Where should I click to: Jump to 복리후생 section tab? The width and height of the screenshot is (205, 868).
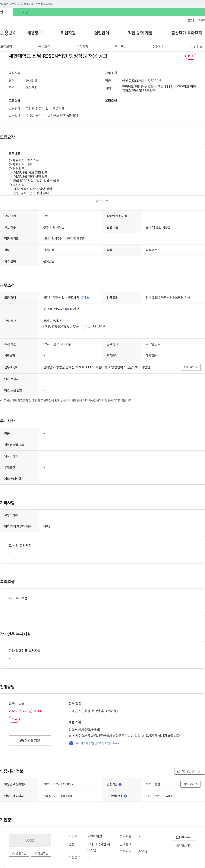point(120,47)
